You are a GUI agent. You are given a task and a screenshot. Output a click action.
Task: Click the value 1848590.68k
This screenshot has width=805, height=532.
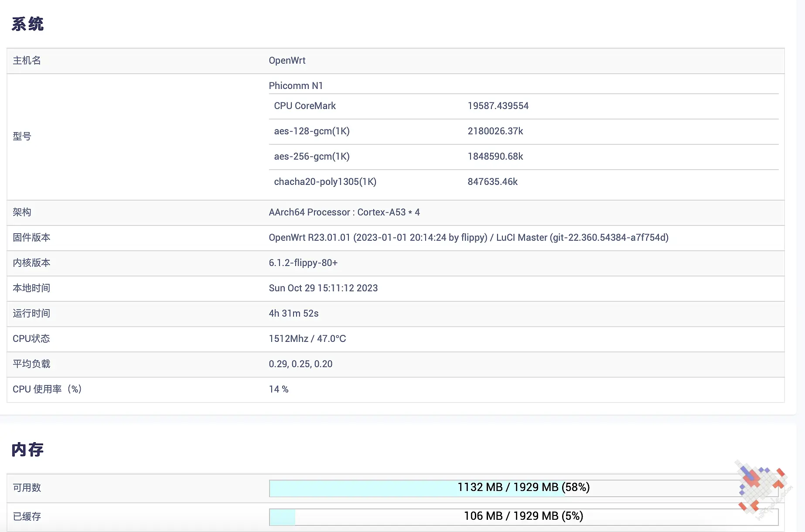[495, 157]
